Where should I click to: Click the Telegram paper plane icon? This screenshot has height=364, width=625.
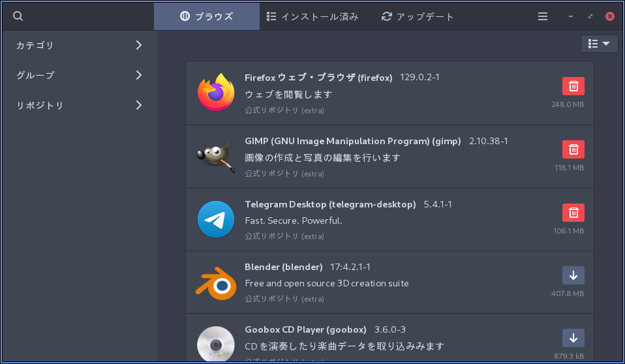[216, 219]
